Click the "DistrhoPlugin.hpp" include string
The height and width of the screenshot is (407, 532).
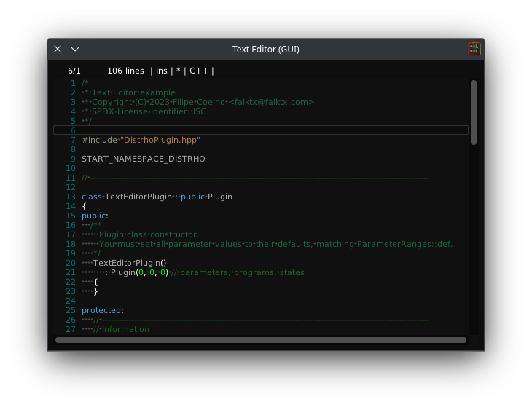(160, 140)
